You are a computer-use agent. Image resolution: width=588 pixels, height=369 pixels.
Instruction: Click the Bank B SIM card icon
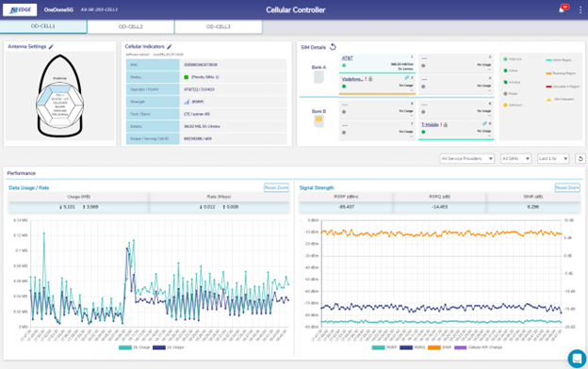[318, 120]
